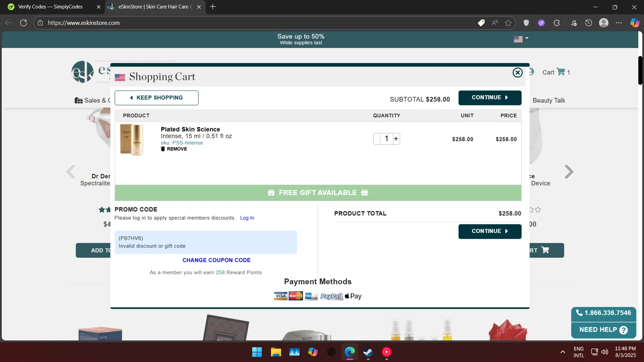The image size is (644, 362).
Task: Click the top Continue button beside subtotal
Action: pyautogui.click(x=490, y=98)
